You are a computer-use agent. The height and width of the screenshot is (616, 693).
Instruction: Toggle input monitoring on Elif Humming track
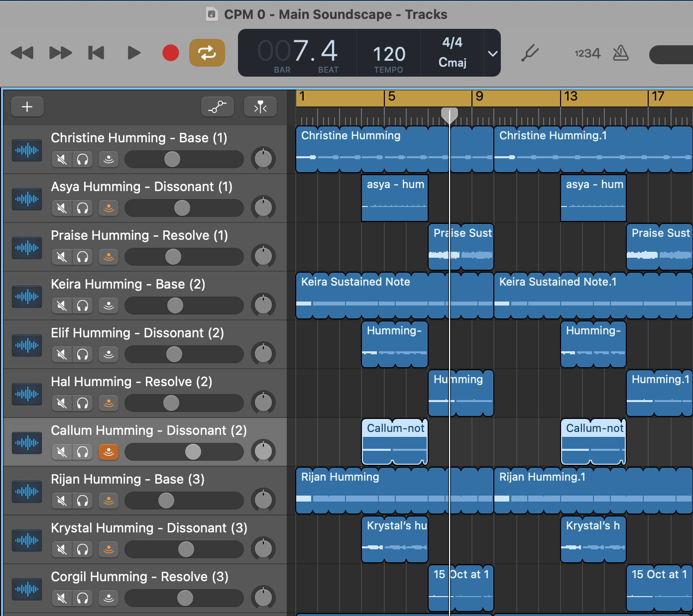point(109,354)
